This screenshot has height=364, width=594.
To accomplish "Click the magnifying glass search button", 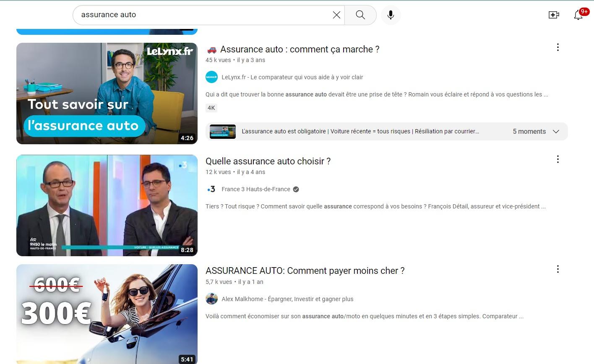I will click(x=360, y=15).
